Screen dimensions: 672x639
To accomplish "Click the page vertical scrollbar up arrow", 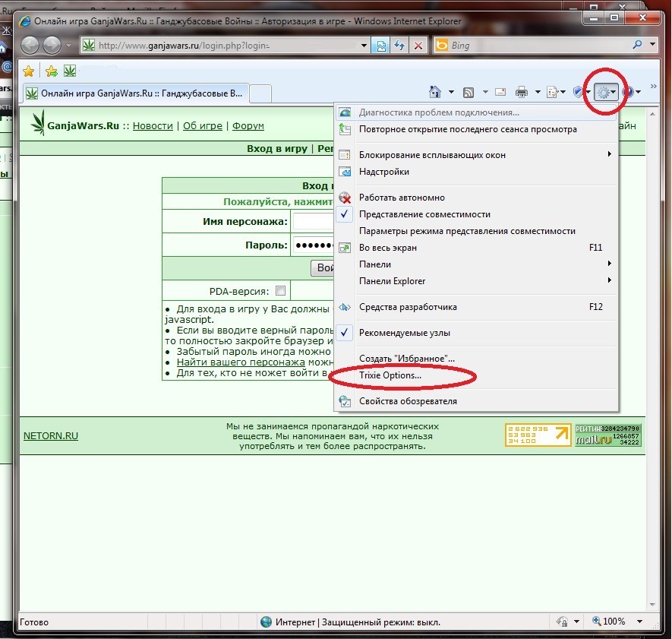I will [653, 114].
